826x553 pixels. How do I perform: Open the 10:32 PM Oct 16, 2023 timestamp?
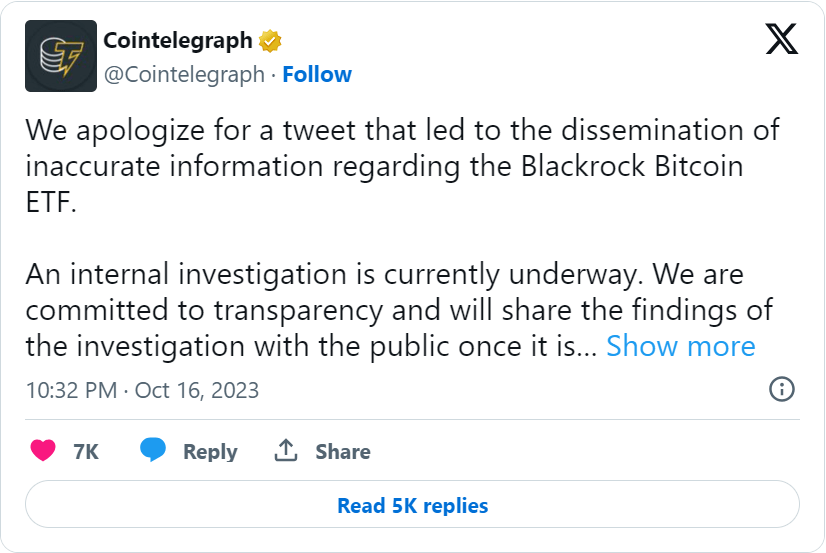(142, 390)
